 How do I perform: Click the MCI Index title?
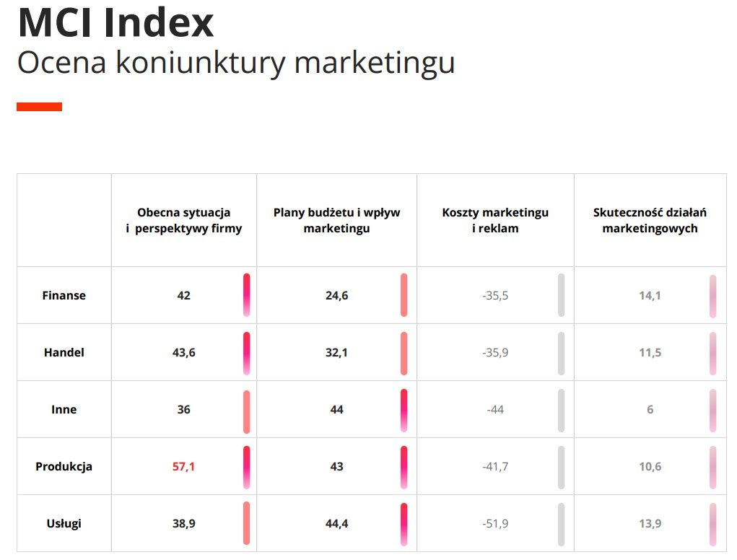(x=115, y=22)
